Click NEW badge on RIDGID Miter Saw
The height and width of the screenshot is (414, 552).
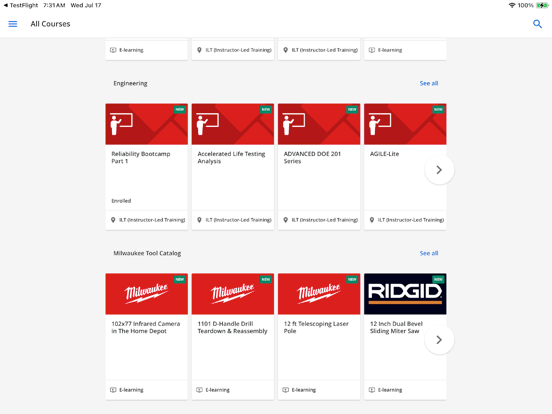438,279
